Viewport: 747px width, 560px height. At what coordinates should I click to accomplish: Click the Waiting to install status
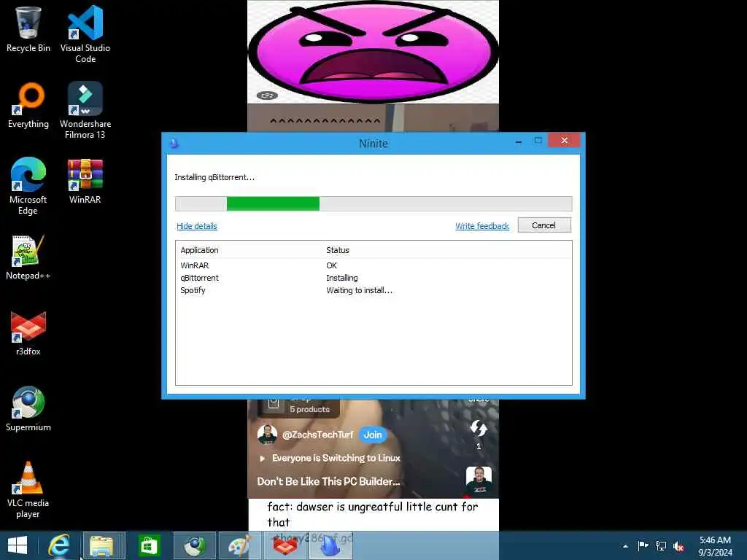(x=359, y=290)
